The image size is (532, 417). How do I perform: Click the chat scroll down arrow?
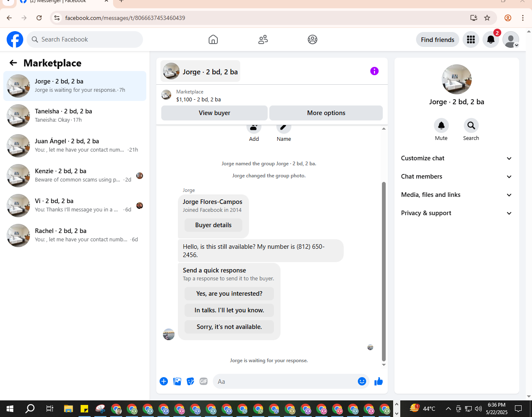pos(384,365)
